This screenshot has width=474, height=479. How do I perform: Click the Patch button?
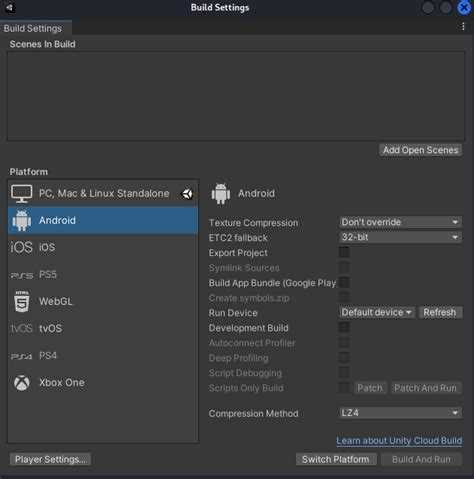370,388
